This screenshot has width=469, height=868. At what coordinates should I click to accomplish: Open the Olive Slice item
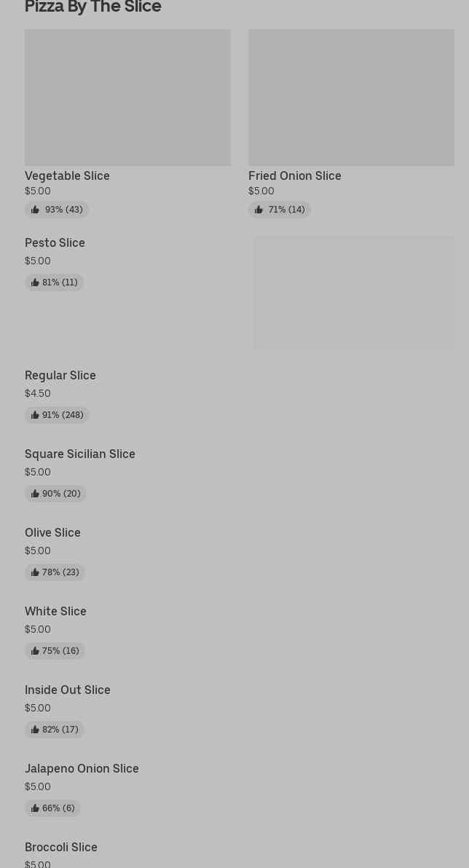pos(52,533)
